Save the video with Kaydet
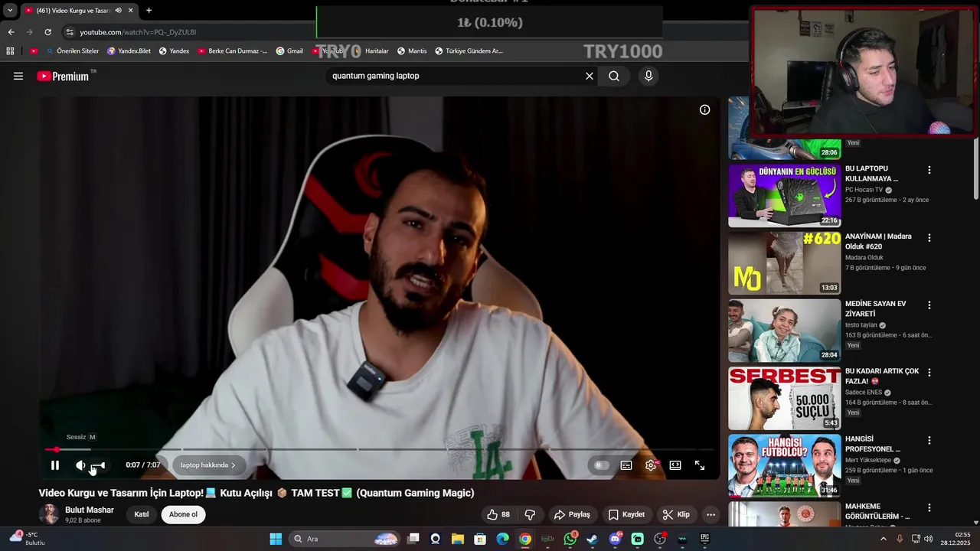980x551 pixels. 626,514
